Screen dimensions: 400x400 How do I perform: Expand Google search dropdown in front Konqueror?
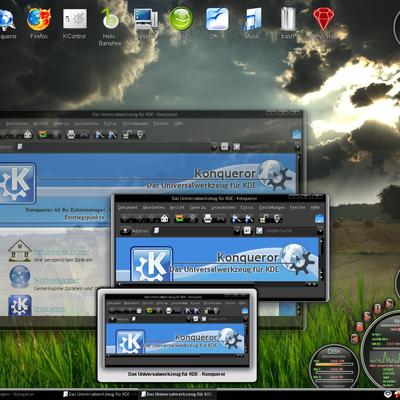[320, 231]
